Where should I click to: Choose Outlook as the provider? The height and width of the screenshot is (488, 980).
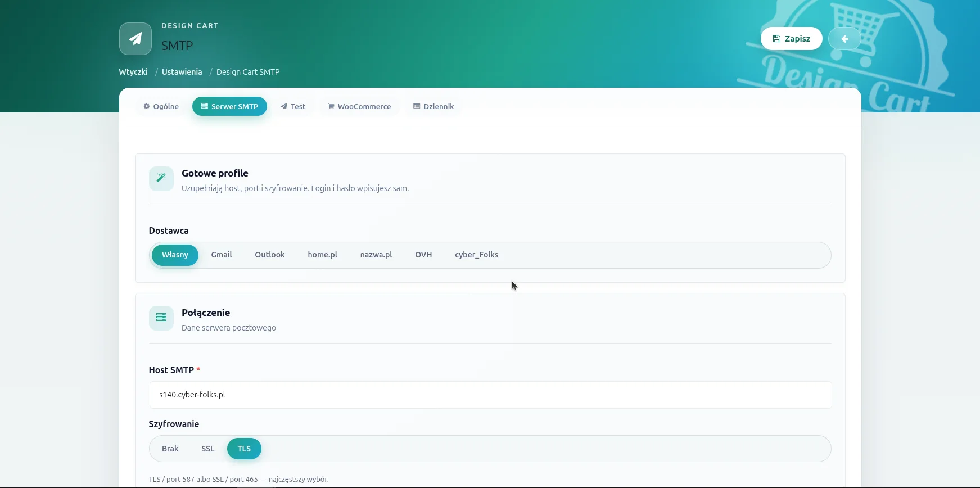click(x=270, y=255)
